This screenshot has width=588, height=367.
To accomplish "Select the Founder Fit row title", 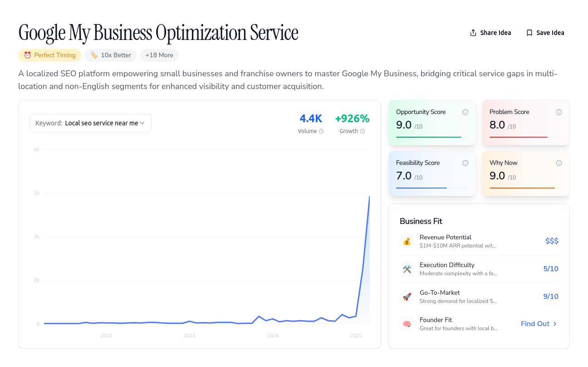I will [x=436, y=320].
